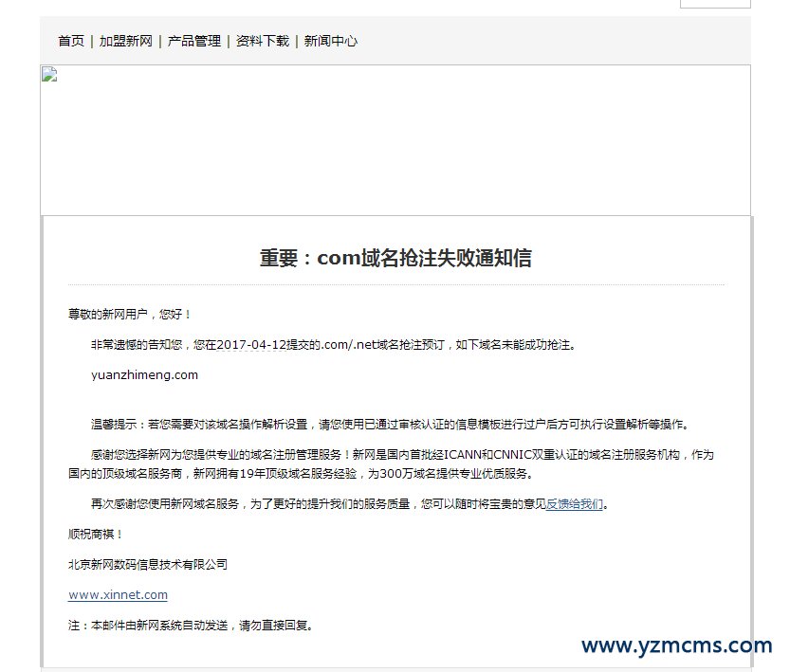Navigate to 新闻中心
Screen dimensions: 790x672
pyautogui.click(x=331, y=41)
